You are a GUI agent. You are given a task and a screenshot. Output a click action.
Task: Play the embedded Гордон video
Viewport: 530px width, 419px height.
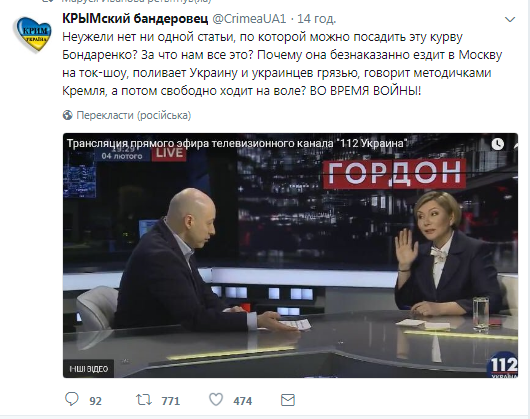[290, 255]
